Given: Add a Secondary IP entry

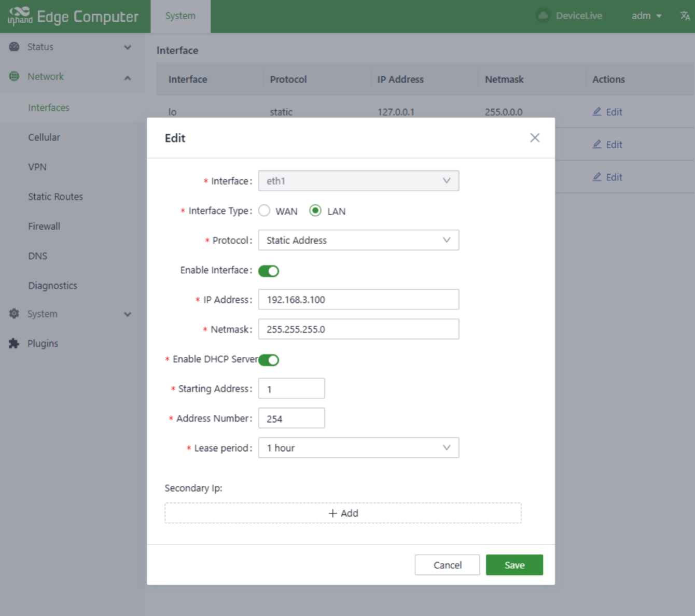Looking at the screenshot, I should click(343, 513).
